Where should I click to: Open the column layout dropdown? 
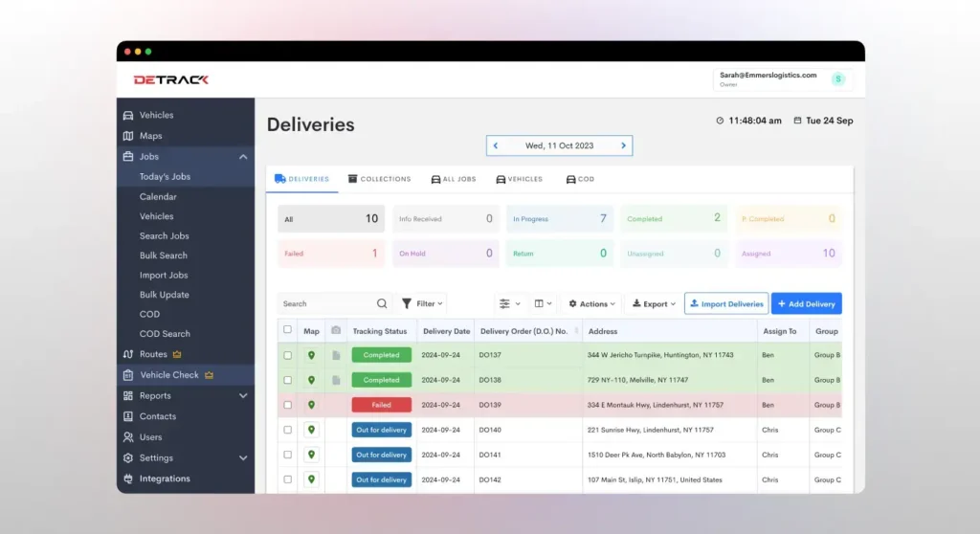[x=543, y=304]
